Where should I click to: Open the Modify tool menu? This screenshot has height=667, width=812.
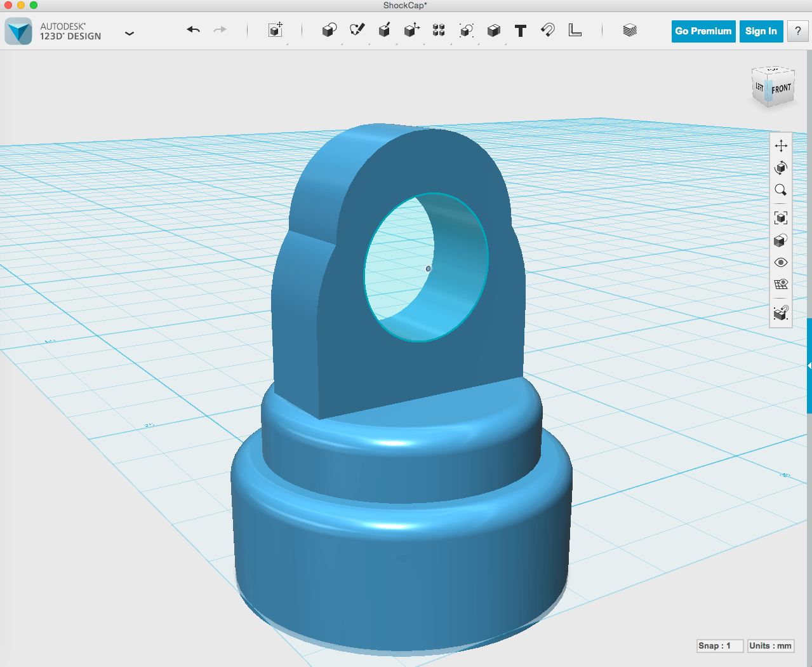(412, 30)
